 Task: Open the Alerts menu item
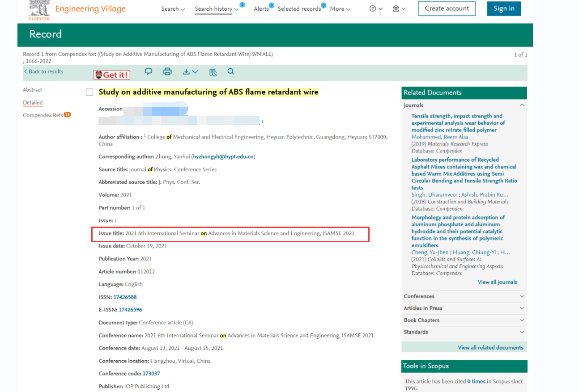[x=261, y=8]
